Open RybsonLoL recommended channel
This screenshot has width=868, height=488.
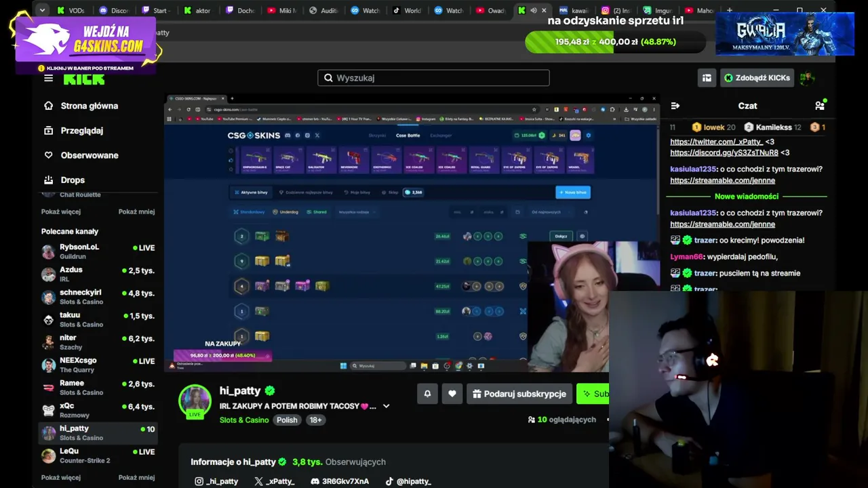[x=98, y=251]
